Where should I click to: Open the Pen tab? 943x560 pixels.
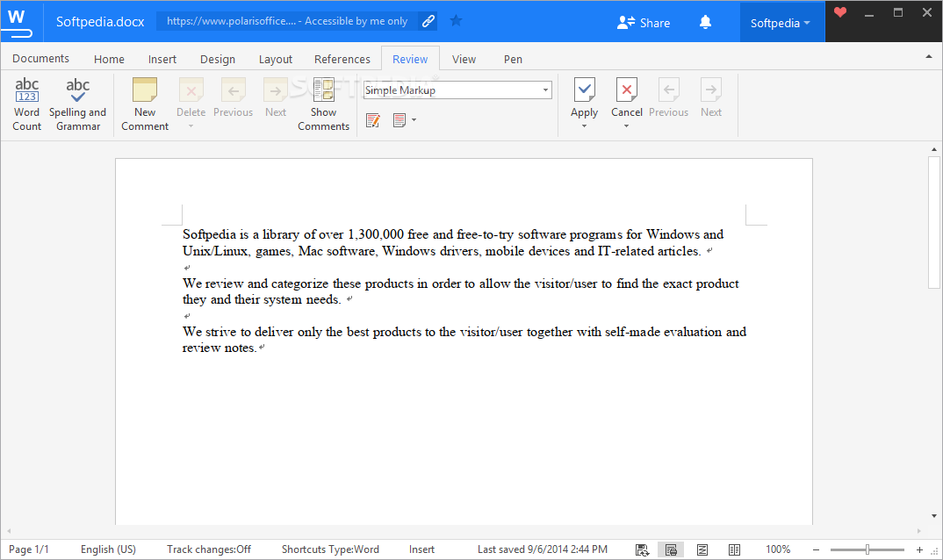(513, 59)
